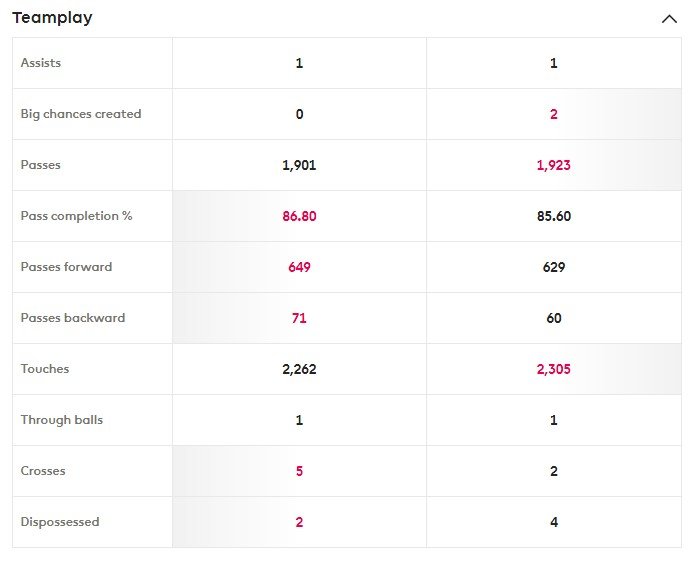Viewport: 700px width, 561px height.
Task: Select the Touches row label
Action: [x=45, y=369]
